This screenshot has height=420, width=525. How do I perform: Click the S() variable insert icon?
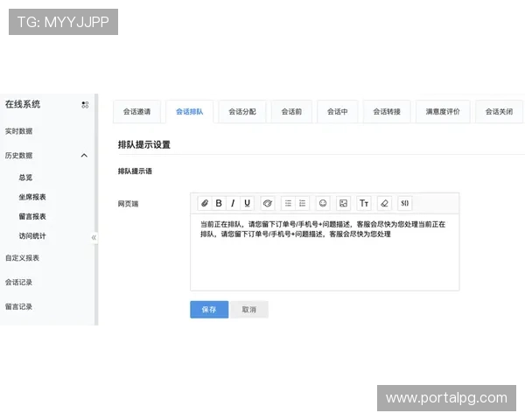[405, 203]
